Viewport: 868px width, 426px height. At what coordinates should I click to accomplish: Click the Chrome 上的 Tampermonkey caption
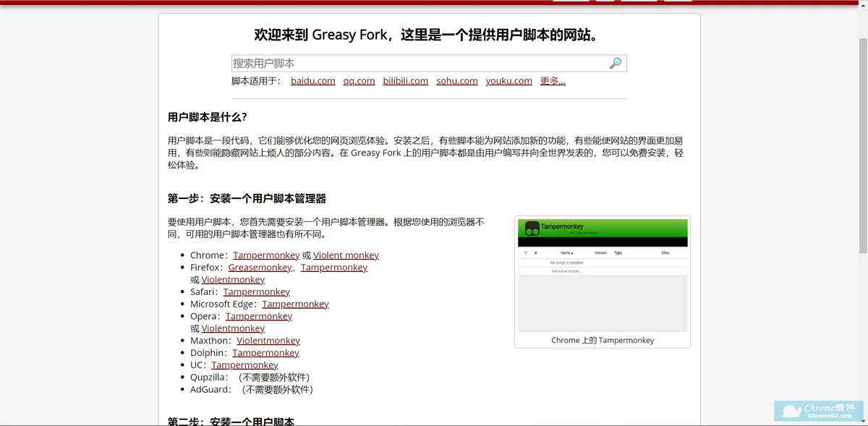click(x=603, y=340)
